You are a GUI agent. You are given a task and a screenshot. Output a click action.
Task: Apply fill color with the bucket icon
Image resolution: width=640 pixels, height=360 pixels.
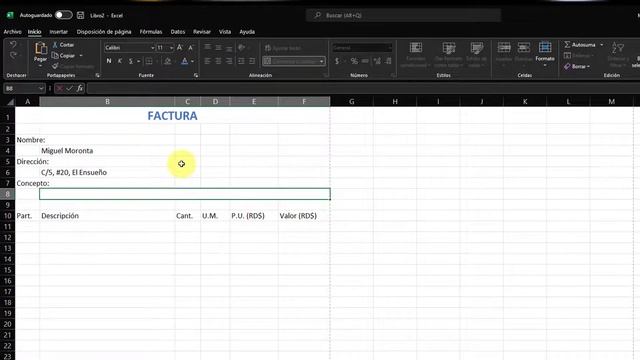167,61
